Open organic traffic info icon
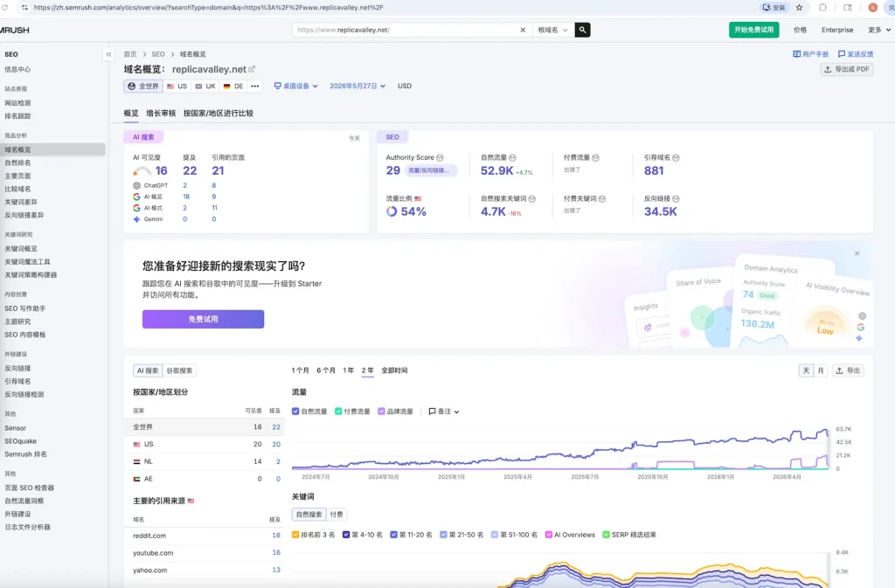Screen dimensions: 895x588 [512, 158]
